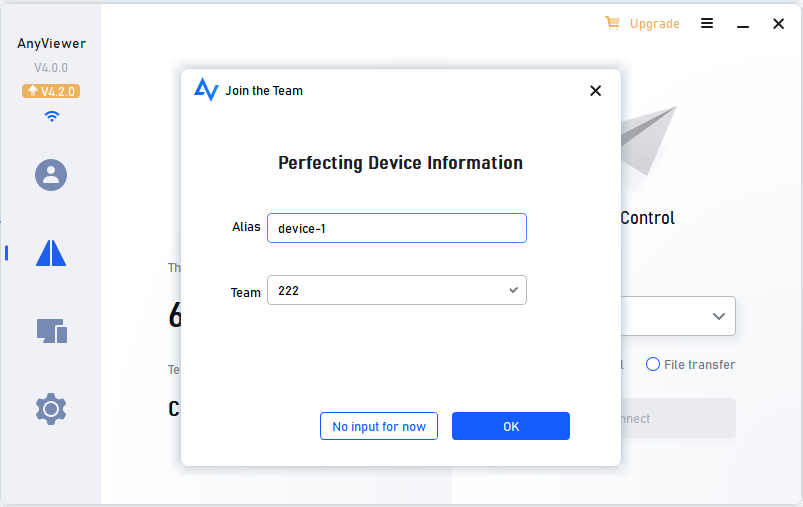Click the paper plane illustration
The height and width of the screenshot is (507, 803).
click(x=648, y=140)
